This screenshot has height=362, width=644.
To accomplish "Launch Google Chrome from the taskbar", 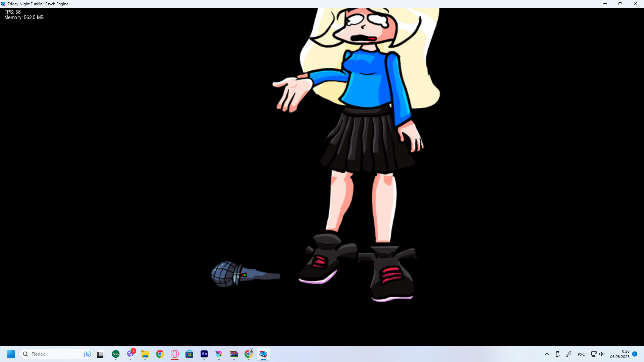I will tap(160, 354).
